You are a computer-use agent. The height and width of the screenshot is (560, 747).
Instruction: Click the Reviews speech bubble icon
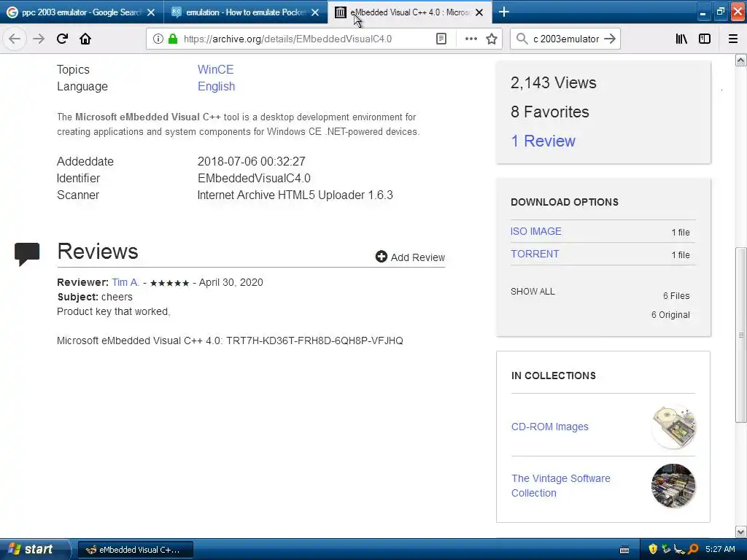tap(27, 254)
